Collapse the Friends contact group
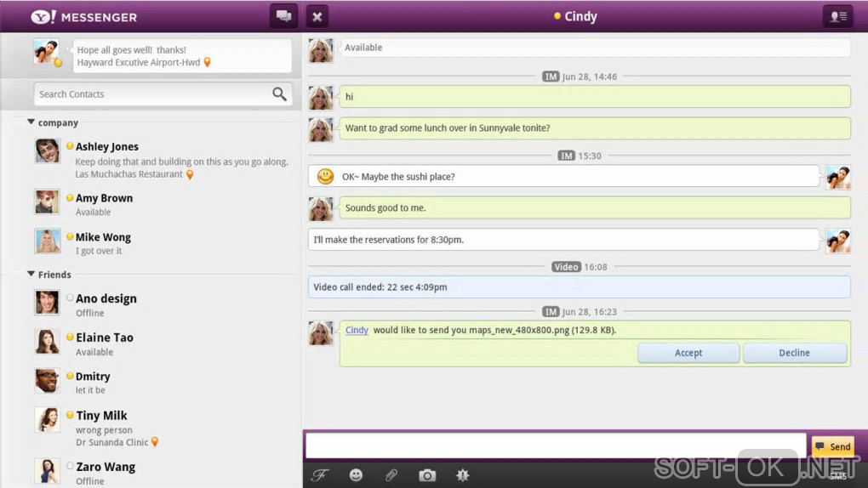Image resolution: width=868 pixels, height=488 pixels. [31, 274]
